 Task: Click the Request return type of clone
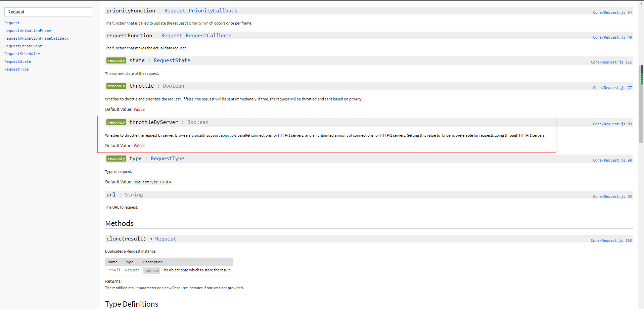coord(166,239)
